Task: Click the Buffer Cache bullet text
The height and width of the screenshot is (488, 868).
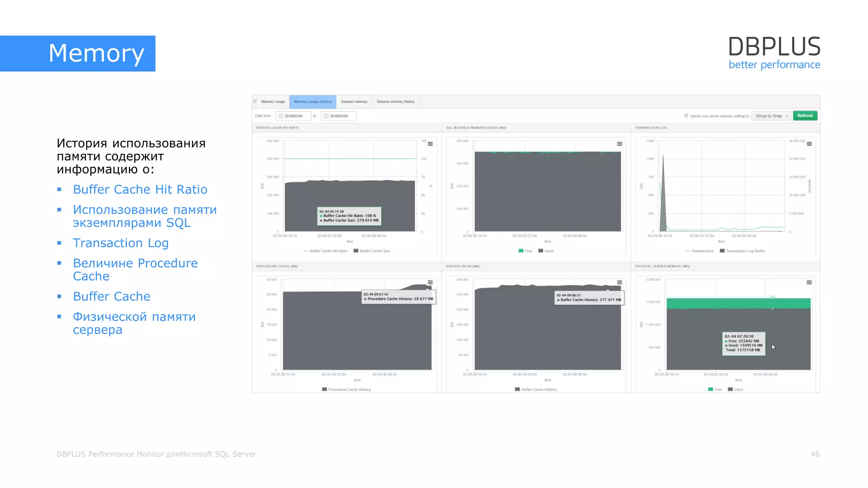Action: (x=111, y=296)
